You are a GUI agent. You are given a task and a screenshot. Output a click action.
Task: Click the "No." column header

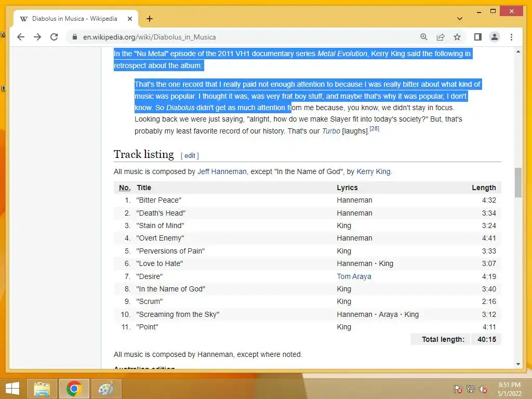(x=125, y=188)
